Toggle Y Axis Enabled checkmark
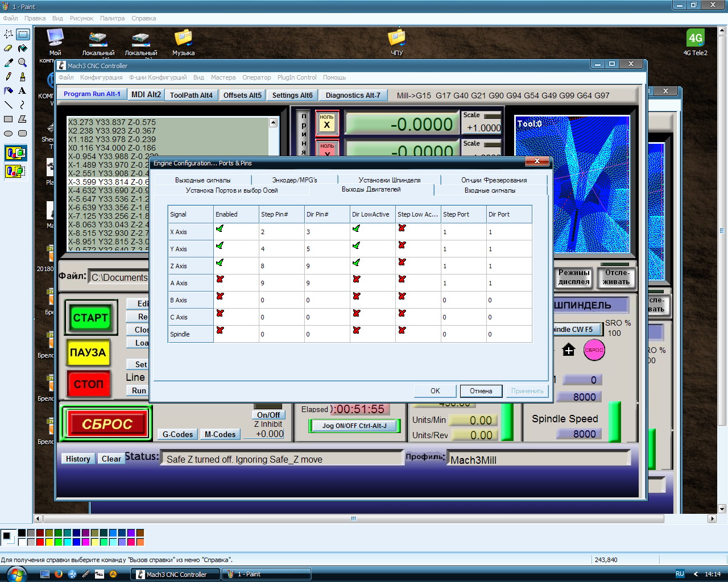Screen dimensions: 728x582 [220, 246]
